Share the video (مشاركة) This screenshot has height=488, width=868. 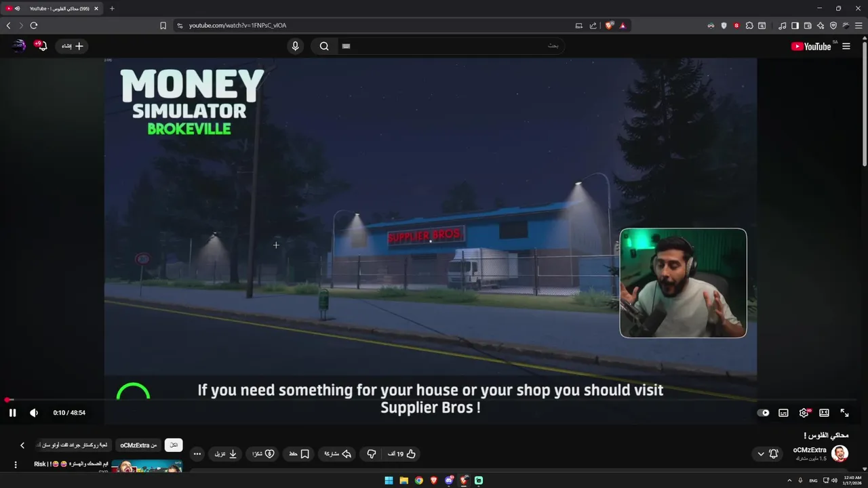pos(337,454)
